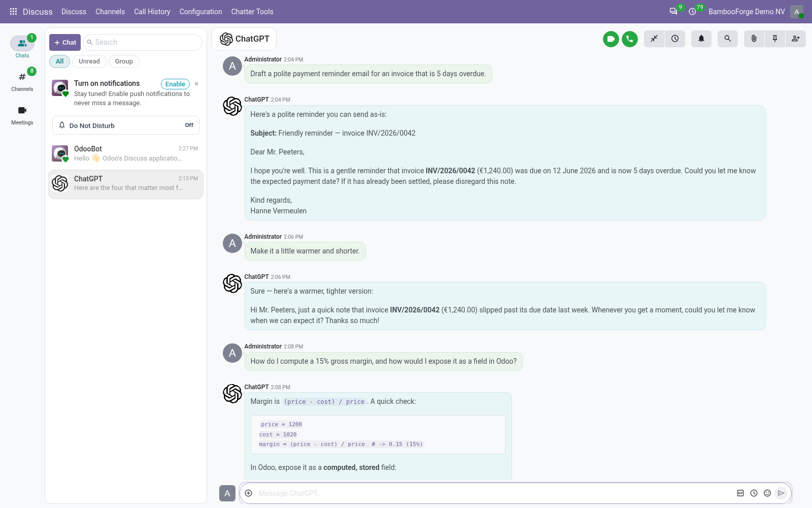Open the Channels sidebar section
The width and height of the screenshot is (812, 508).
(x=22, y=82)
